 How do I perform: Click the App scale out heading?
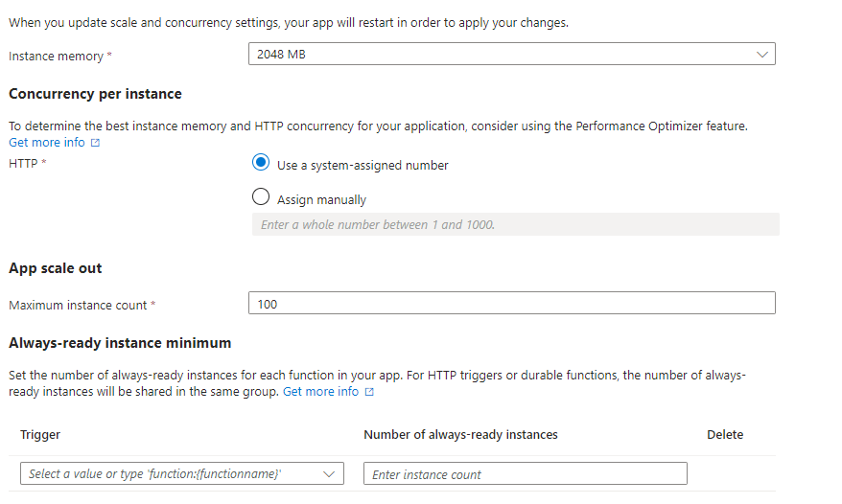56,268
